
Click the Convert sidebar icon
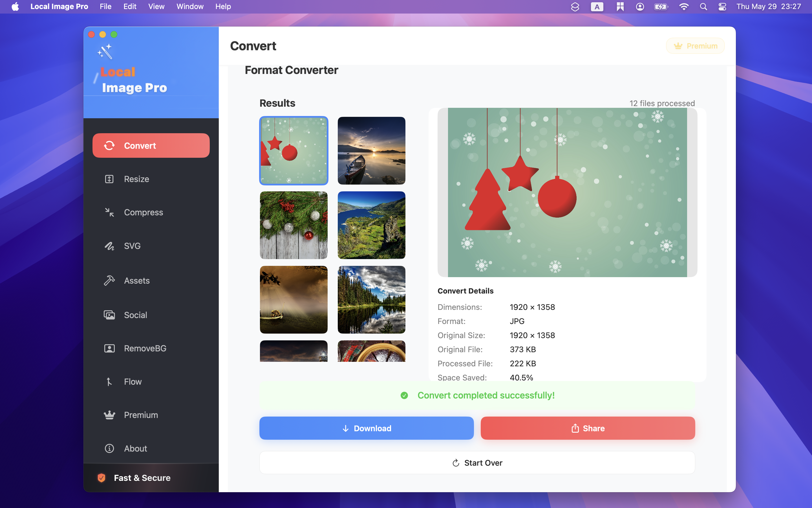pyautogui.click(x=109, y=145)
